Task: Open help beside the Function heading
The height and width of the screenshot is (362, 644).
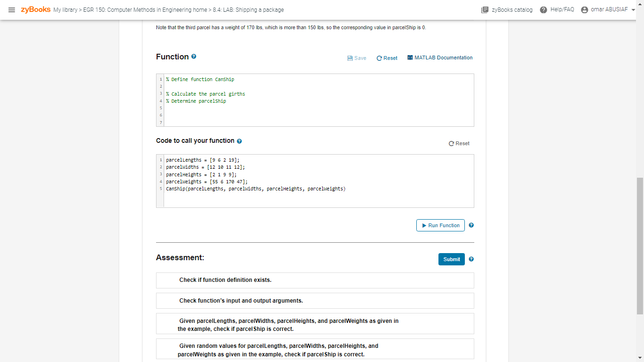Action: point(194,56)
